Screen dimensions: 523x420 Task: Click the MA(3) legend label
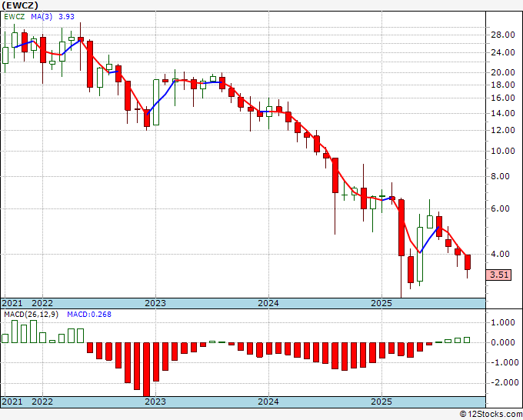[42, 17]
